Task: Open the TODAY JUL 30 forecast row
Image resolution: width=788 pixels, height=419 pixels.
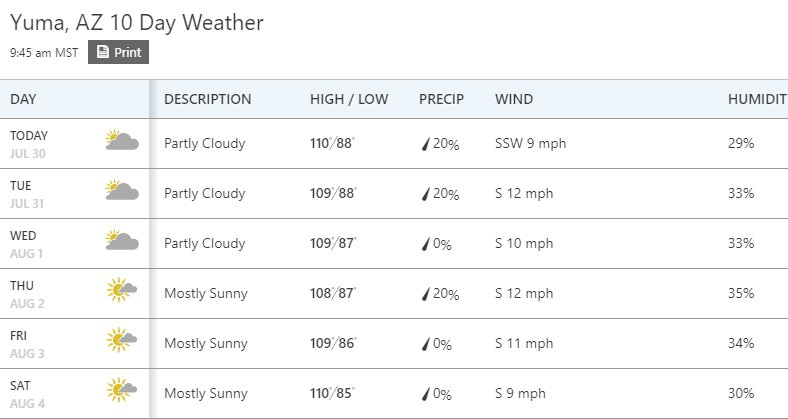Action: tap(394, 144)
